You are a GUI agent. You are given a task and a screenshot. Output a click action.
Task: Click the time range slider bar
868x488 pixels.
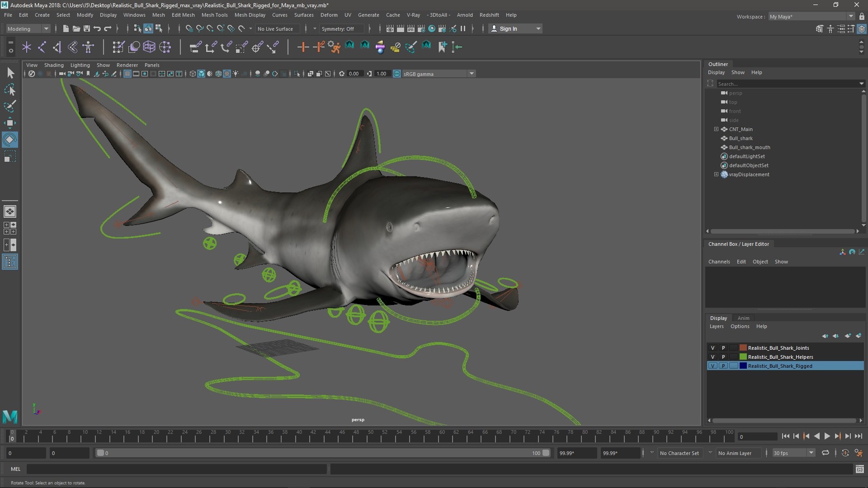click(x=323, y=453)
